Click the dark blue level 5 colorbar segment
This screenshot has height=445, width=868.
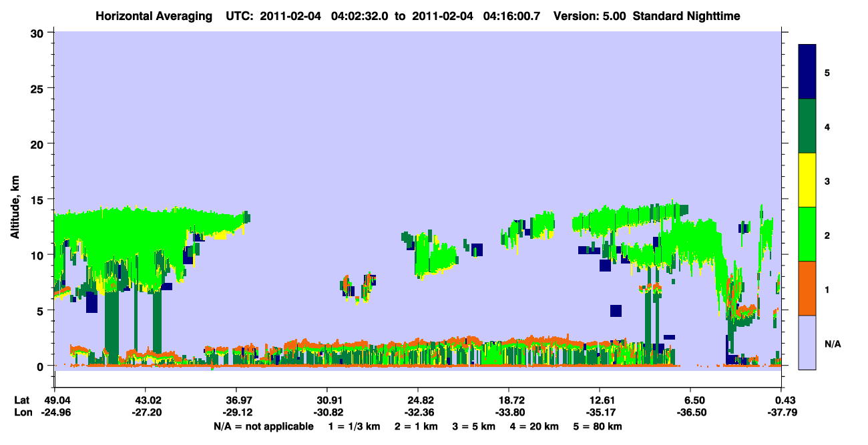point(807,71)
